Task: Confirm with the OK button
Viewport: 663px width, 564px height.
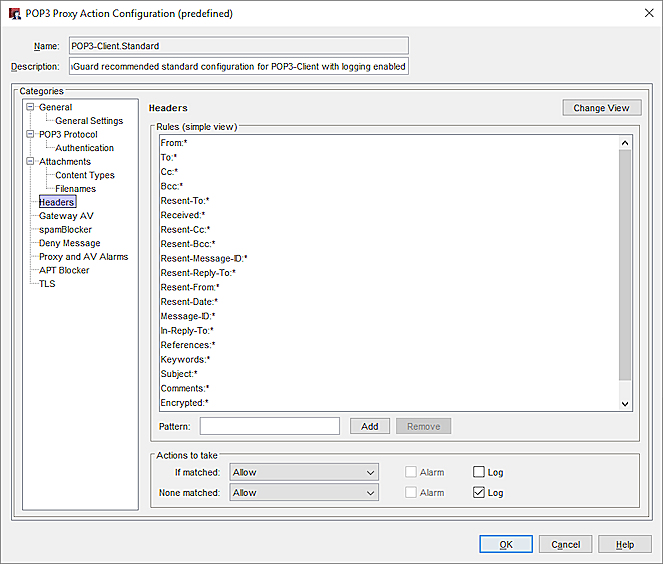Action: (506, 544)
